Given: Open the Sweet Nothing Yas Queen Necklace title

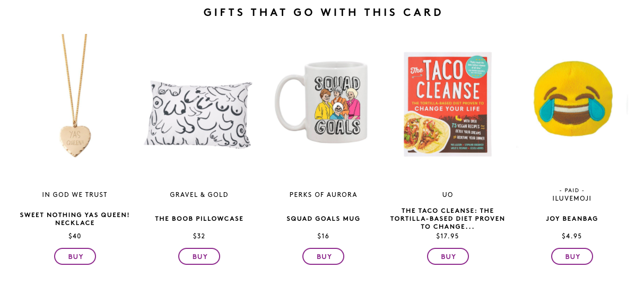Looking at the screenshot, I should click(x=75, y=219).
